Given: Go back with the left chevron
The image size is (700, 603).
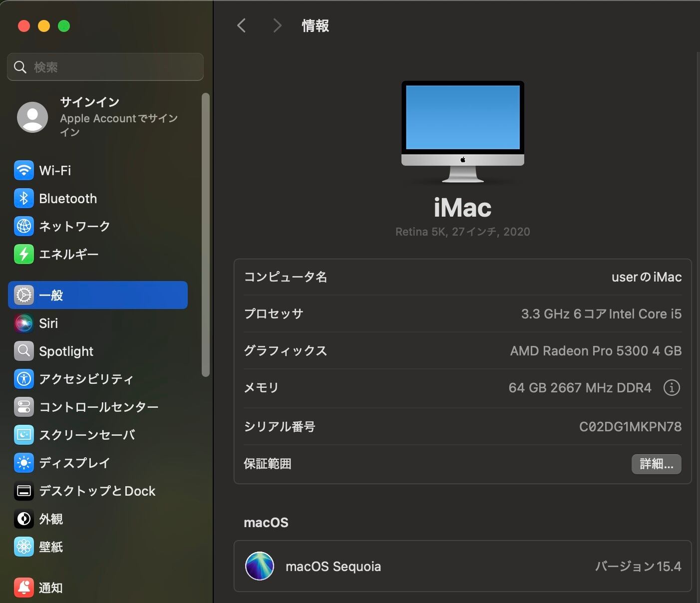Looking at the screenshot, I should click(x=242, y=25).
